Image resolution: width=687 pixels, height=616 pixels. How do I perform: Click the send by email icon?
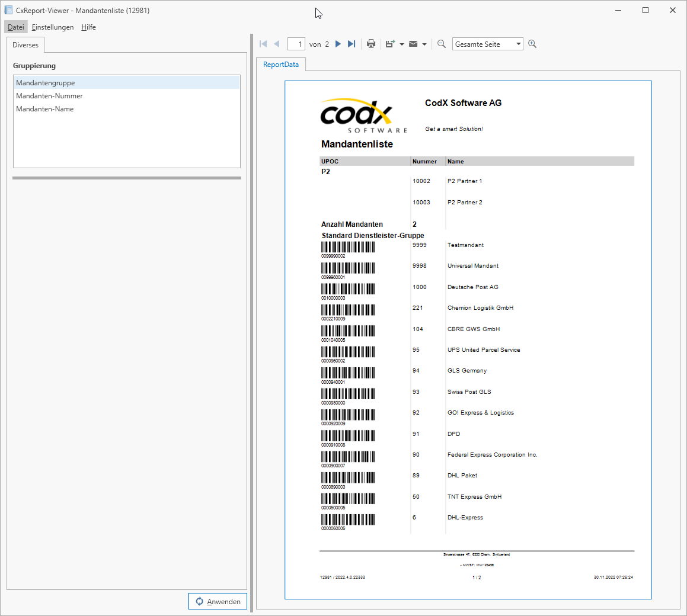[x=413, y=44]
